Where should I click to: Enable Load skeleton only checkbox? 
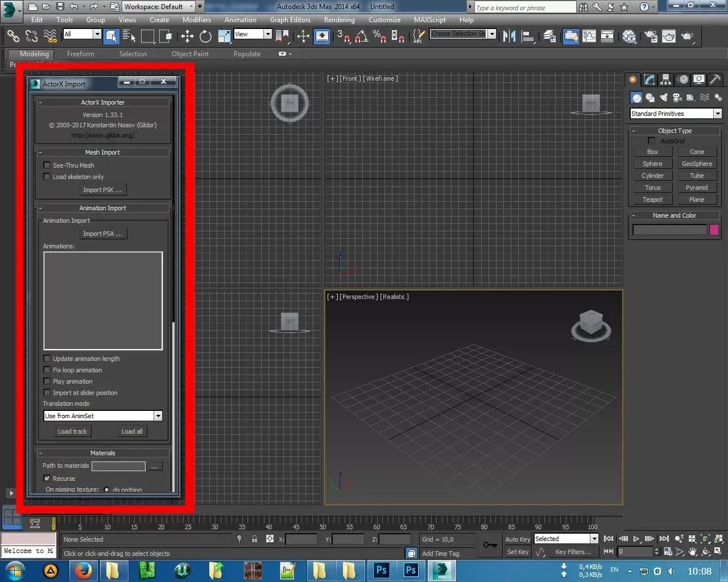pos(47,177)
